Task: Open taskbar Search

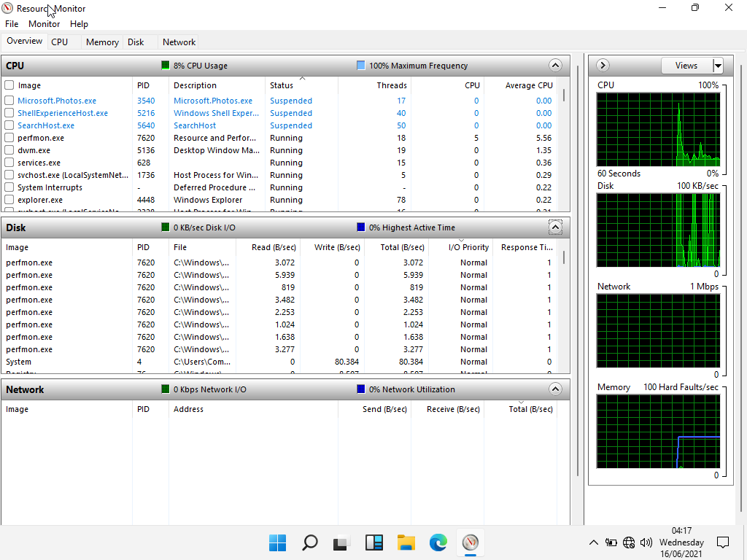Action: 309,542
